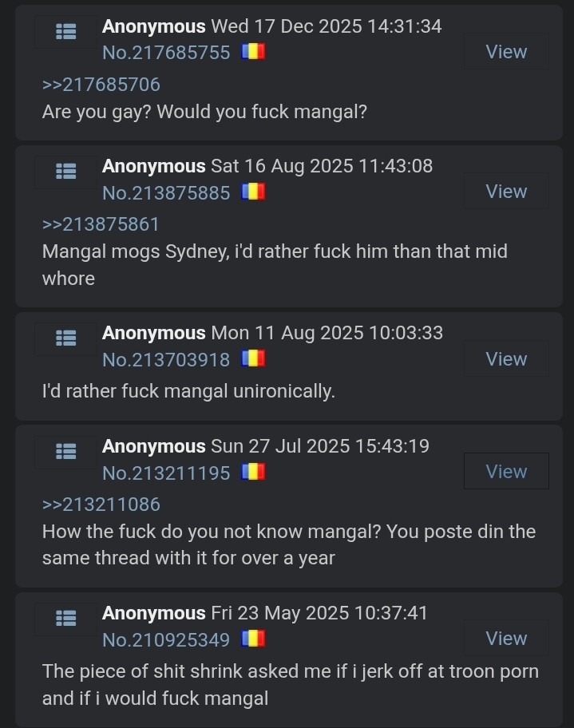Follow the quote link >>213875861

[101, 224]
